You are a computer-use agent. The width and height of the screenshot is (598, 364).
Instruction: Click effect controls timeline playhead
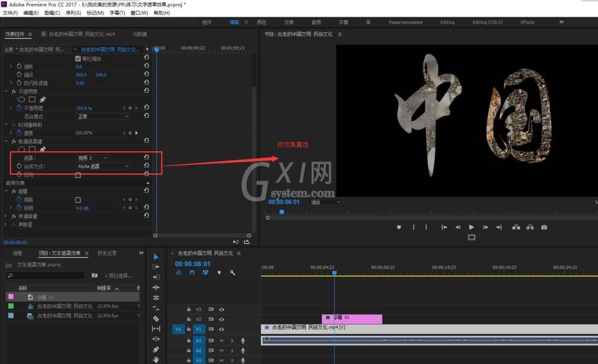[156, 50]
